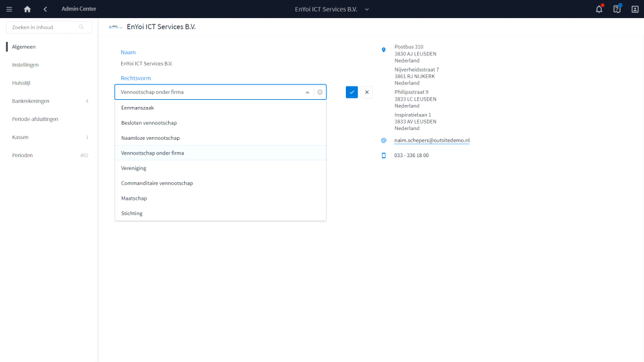Click the Perioden count 492
The width and height of the screenshot is (644, 362).
pyautogui.click(x=84, y=155)
